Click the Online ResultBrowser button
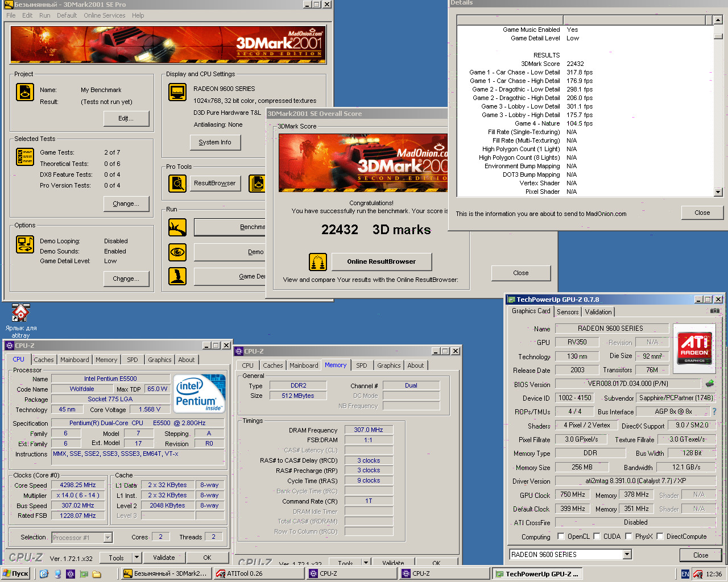Viewport: 728px width, 582px height. tap(382, 261)
